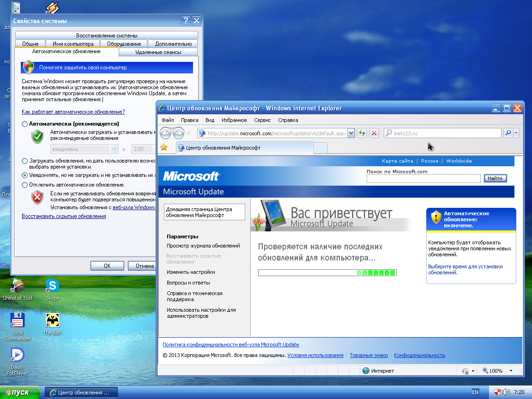Open the Favorites star icon
This screenshot has width=532, height=399.
point(164,147)
